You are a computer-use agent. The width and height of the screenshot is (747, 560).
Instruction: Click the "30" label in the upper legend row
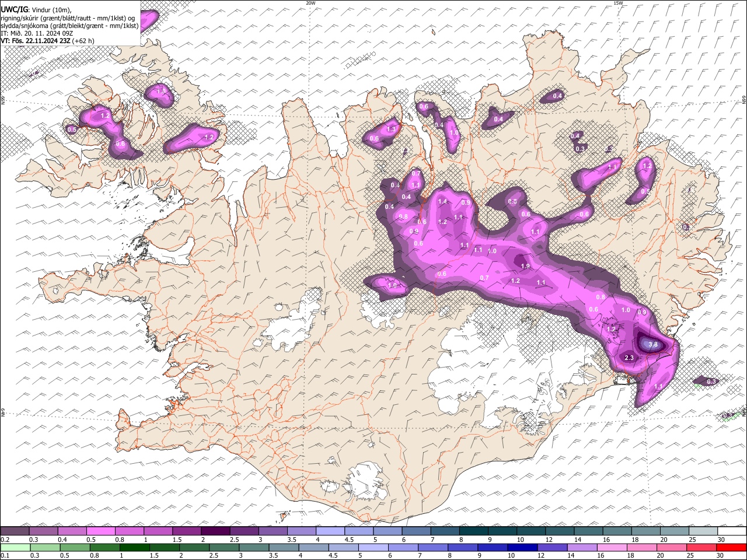(721, 540)
